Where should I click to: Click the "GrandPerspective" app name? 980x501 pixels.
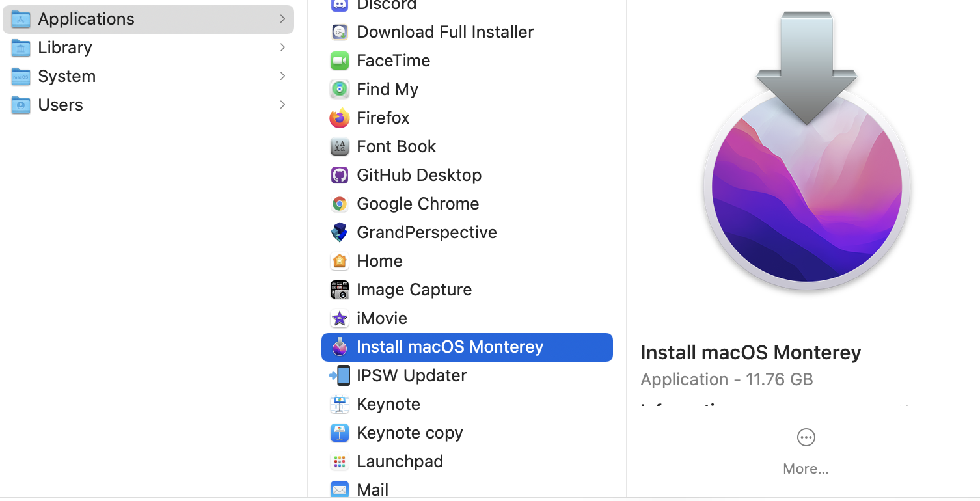tap(427, 232)
